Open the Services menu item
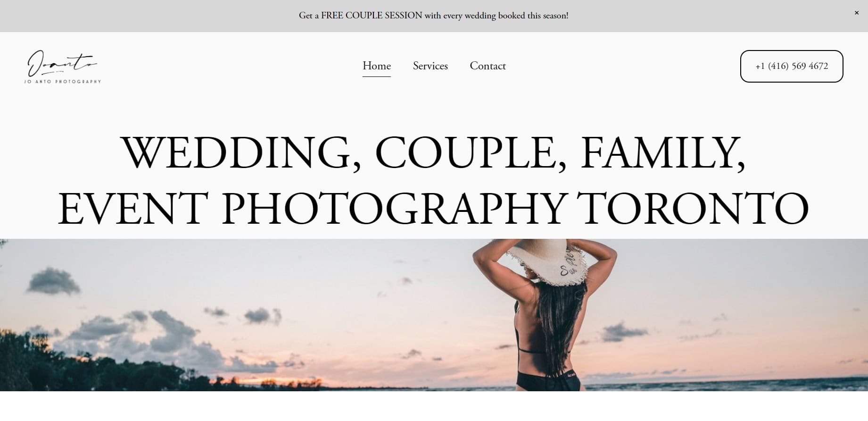Image resolution: width=868 pixels, height=421 pixels. click(x=430, y=66)
